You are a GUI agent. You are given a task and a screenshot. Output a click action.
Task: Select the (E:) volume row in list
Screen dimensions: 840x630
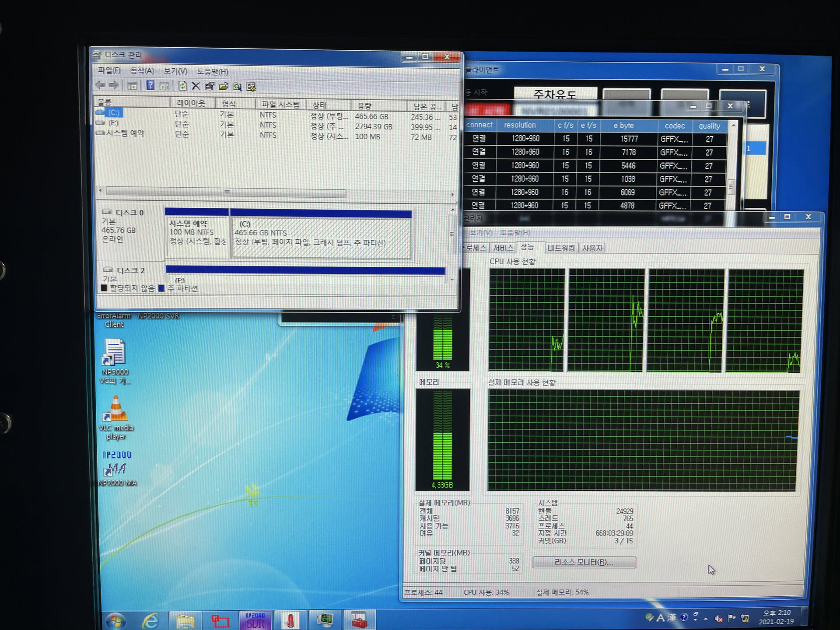(x=113, y=123)
